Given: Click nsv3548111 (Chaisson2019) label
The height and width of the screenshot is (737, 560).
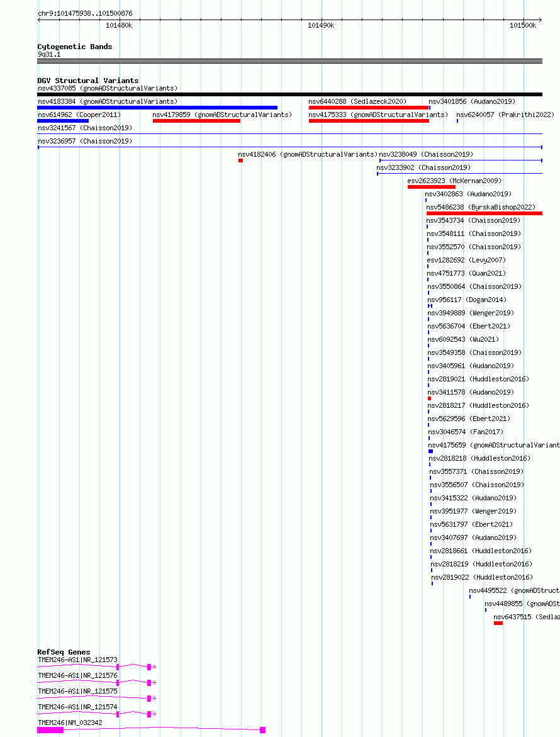Looking at the screenshot, I should pos(474,233).
